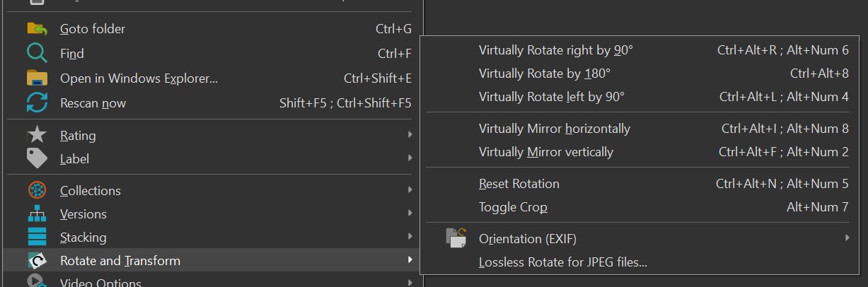Screen dimensions: 868x287
Task: Expand Stacking submenu arrow
Action: [x=410, y=237]
